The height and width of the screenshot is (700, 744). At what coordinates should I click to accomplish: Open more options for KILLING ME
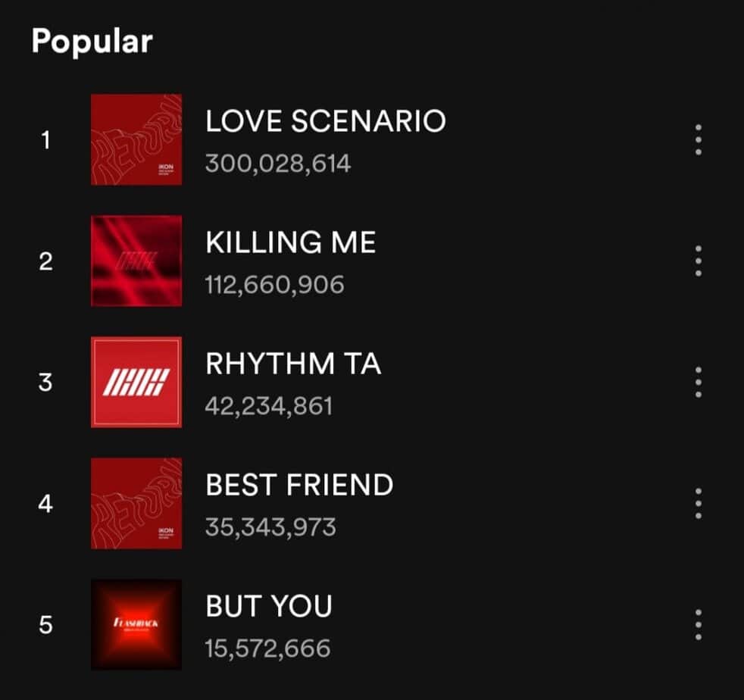(x=698, y=261)
